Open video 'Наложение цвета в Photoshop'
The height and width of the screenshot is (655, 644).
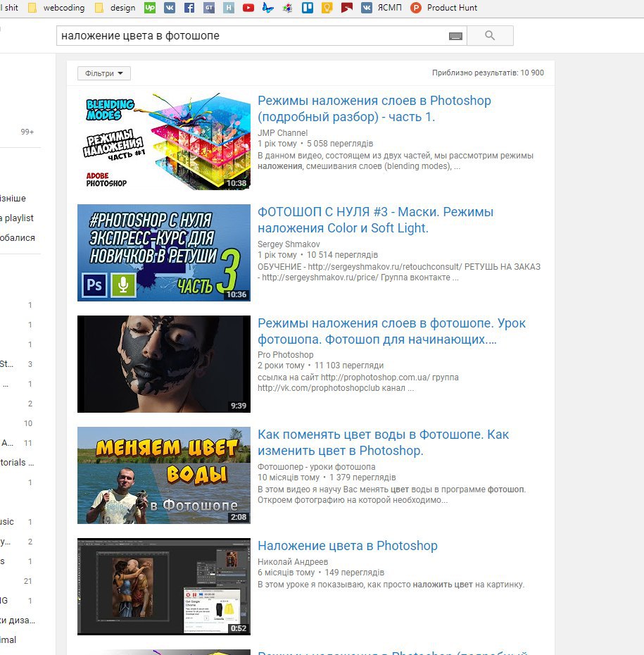[x=348, y=546]
